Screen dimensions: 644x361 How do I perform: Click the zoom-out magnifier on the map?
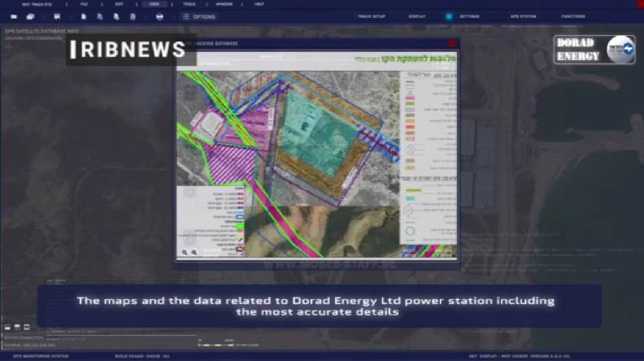click(194, 253)
